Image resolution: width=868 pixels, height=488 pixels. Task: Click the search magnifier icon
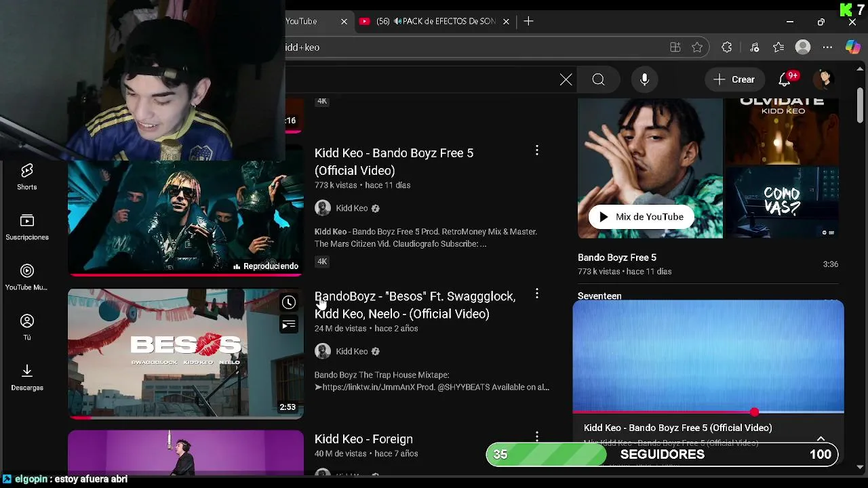[x=598, y=79]
